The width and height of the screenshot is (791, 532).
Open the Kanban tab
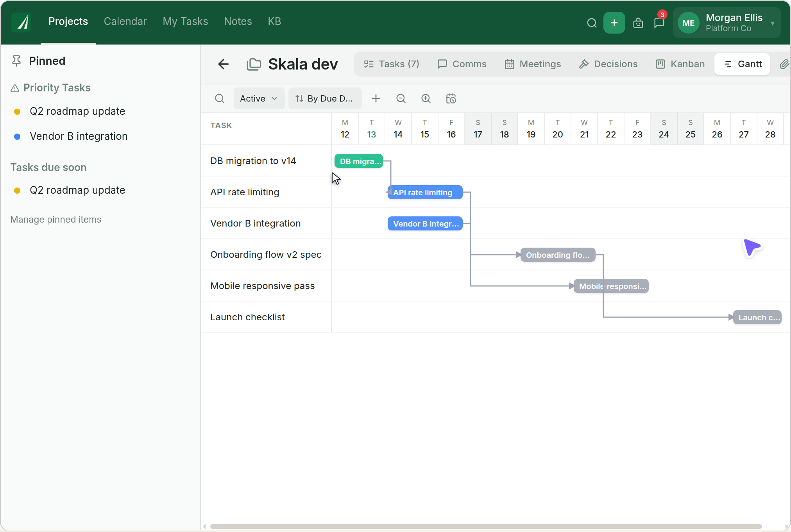(x=680, y=64)
